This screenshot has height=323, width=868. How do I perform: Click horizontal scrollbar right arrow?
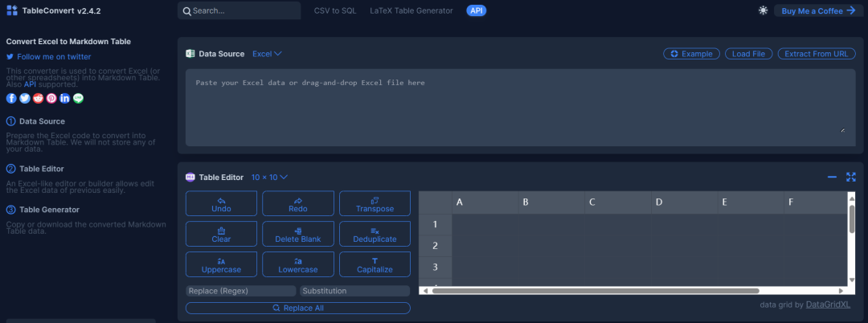(841, 290)
